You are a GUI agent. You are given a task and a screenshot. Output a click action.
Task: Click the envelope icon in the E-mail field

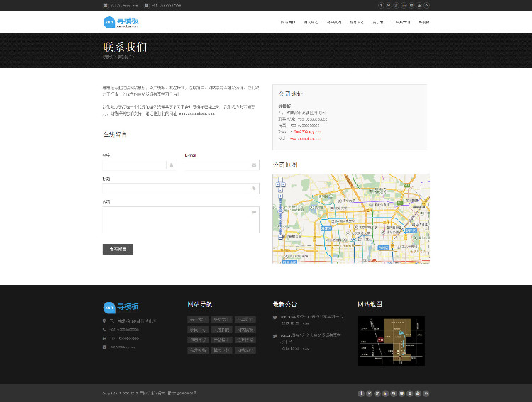coord(253,165)
